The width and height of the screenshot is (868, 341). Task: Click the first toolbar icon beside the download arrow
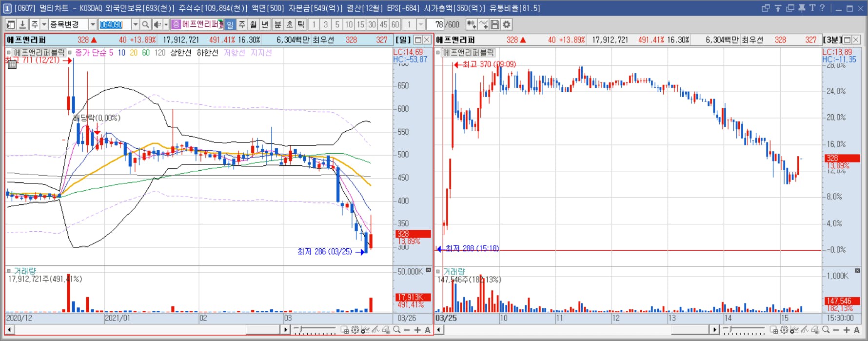click(x=11, y=24)
